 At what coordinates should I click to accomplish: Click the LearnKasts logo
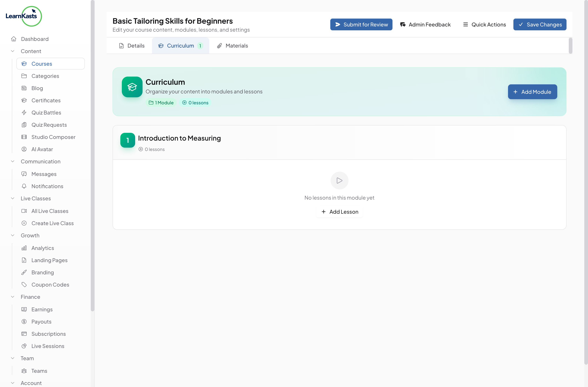tap(24, 16)
